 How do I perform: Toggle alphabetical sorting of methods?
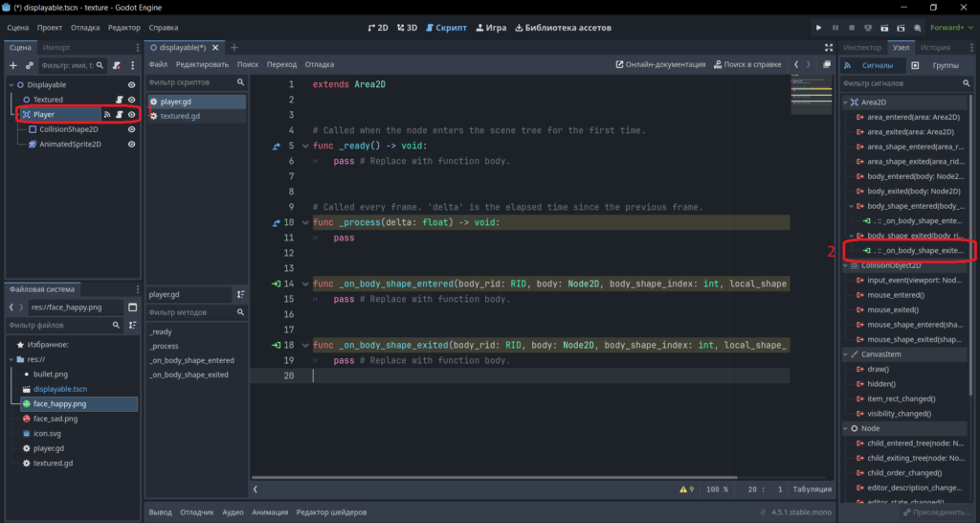point(240,294)
